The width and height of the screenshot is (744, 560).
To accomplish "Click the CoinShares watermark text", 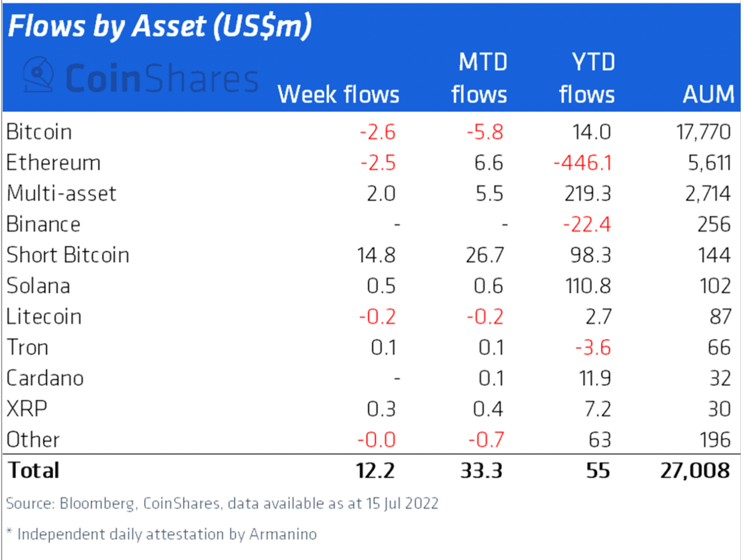I will pos(162,79).
